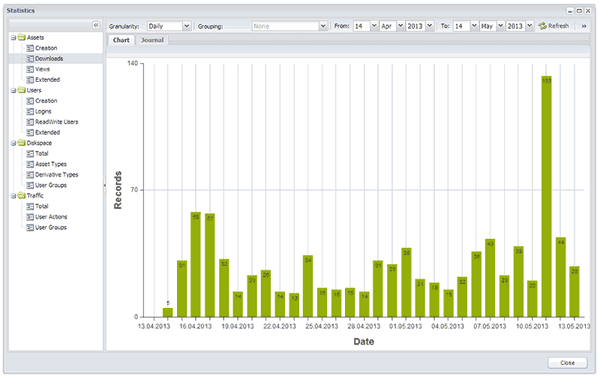Collapse the Users tree node
600x377 pixels.
point(13,90)
